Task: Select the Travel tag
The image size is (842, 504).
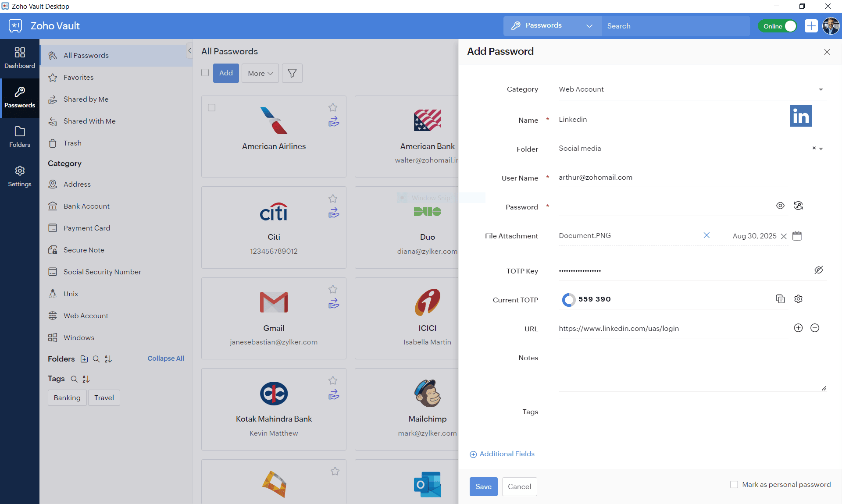Action: pos(104,398)
